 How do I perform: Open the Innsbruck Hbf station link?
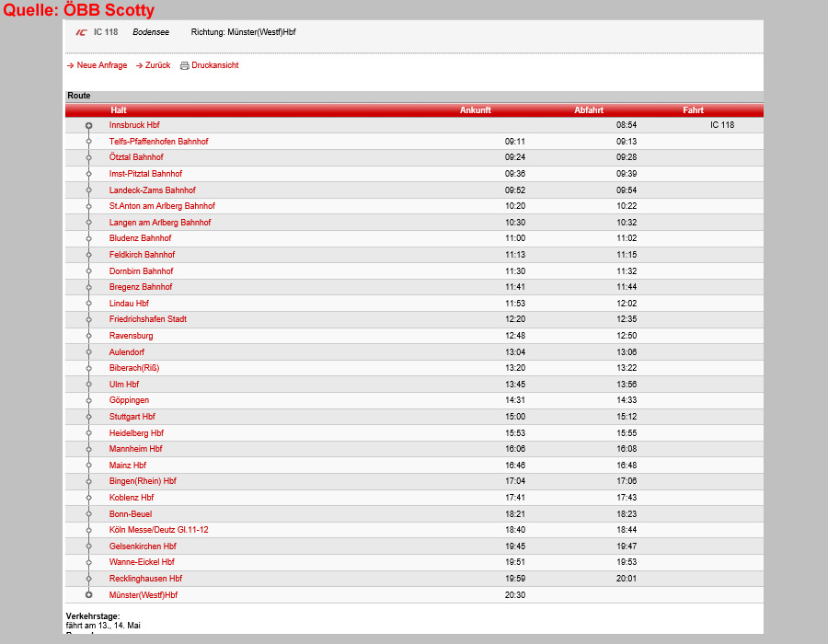tap(134, 125)
